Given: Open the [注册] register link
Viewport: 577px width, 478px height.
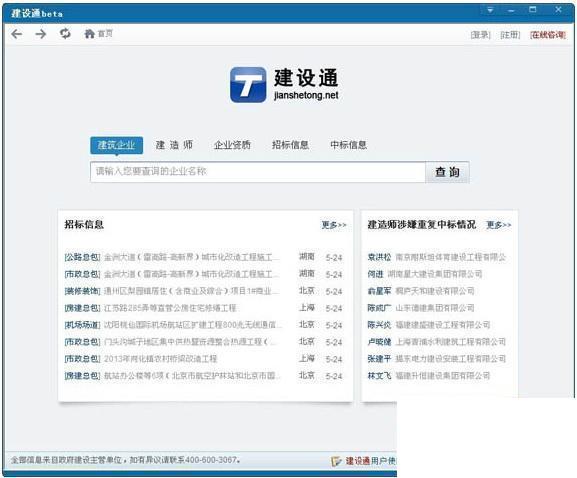Looking at the screenshot, I should click(x=510, y=35).
